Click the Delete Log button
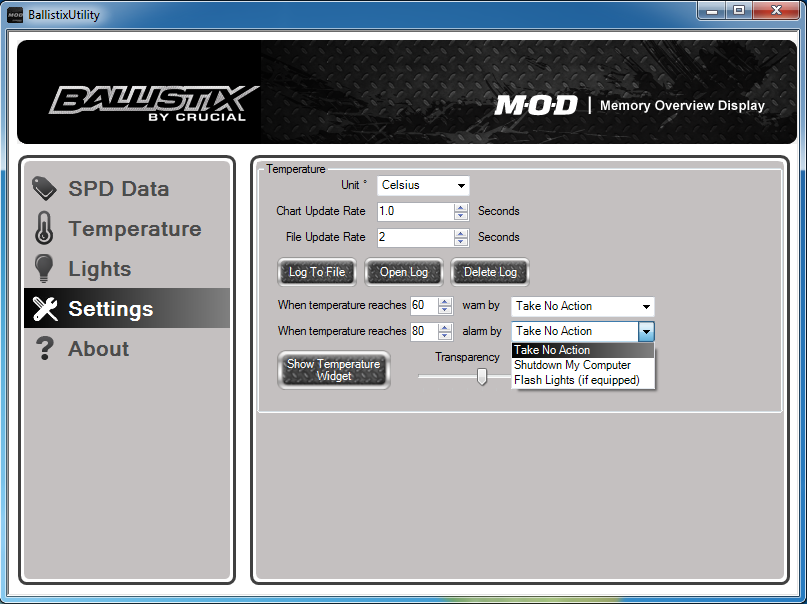807x604 pixels. pos(490,272)
